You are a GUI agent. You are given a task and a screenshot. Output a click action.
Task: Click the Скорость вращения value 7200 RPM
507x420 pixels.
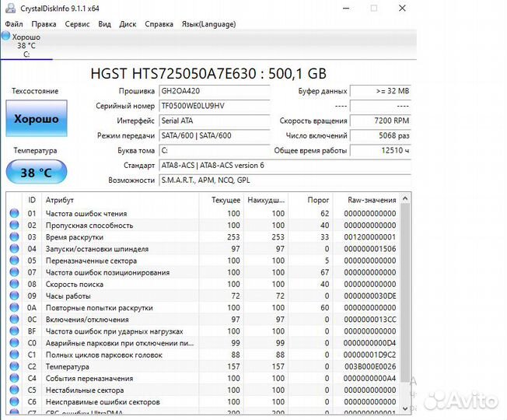tap(380, 121)
